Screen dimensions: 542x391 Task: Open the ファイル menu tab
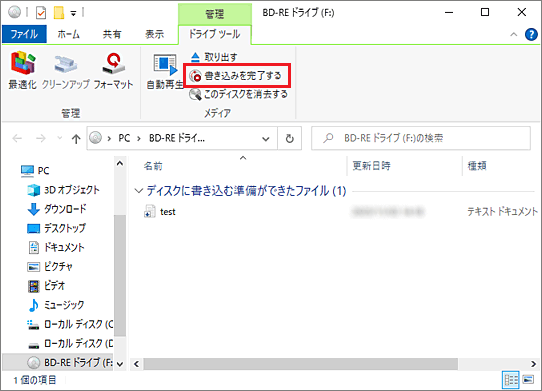[x=24, y=34]
